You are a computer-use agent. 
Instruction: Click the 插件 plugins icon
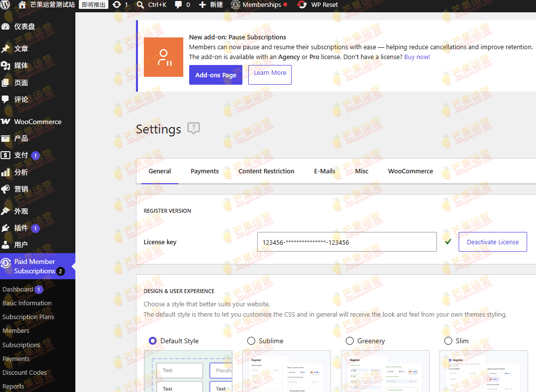tap(5, 228)
